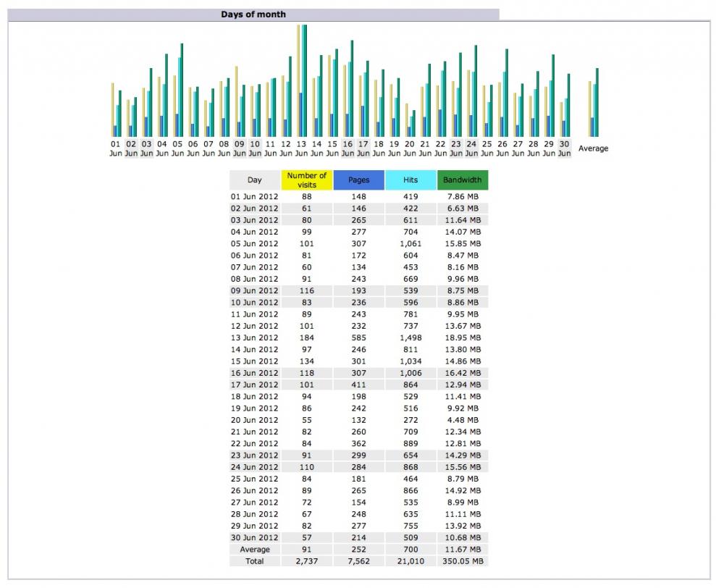This screenshot has width=716, height=588.
Task: Click the cyan Hits column header
Action: coord(410,180)
